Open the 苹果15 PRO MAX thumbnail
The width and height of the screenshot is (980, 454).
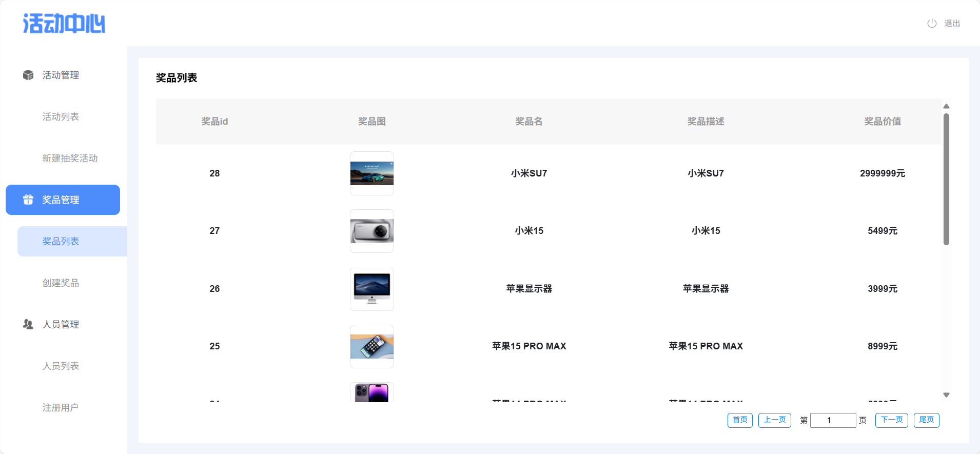point(372,346)
